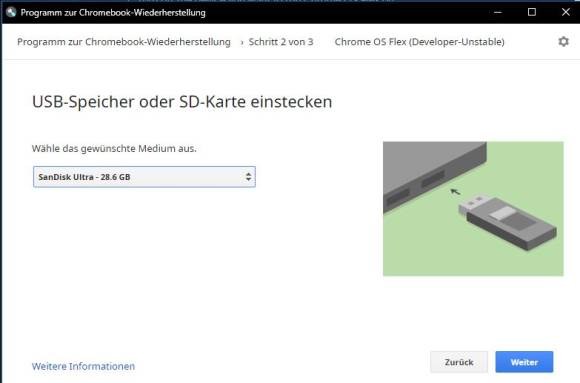
Task: Minimize the recovery utility window
Action: tap(498, 12)
